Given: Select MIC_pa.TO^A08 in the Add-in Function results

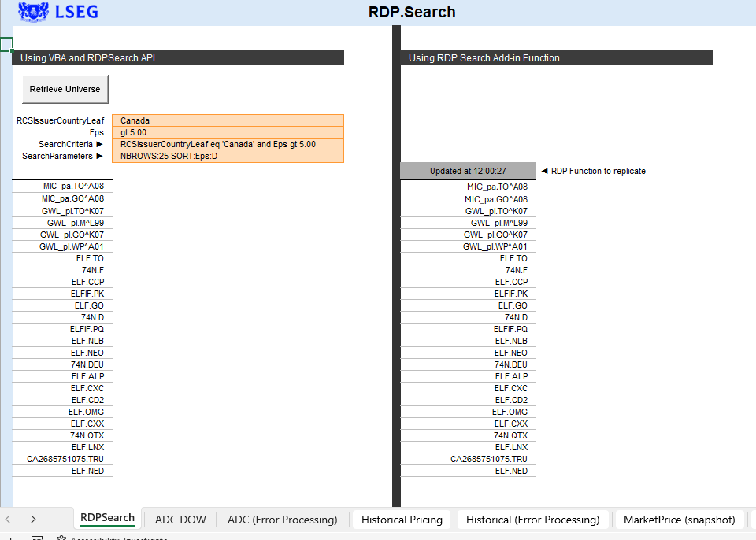Looking at the screenshot, I should tap(468, 187).
